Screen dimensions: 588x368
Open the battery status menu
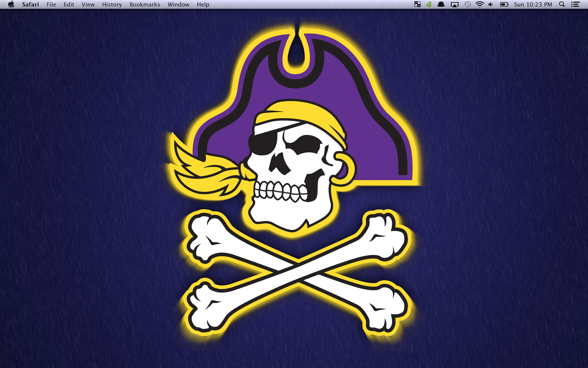(505, 4)
